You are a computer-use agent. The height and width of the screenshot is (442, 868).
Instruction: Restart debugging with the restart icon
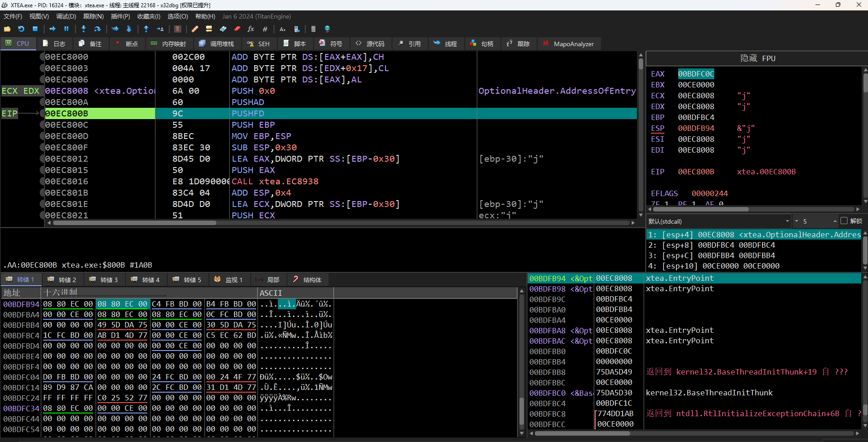21,29
